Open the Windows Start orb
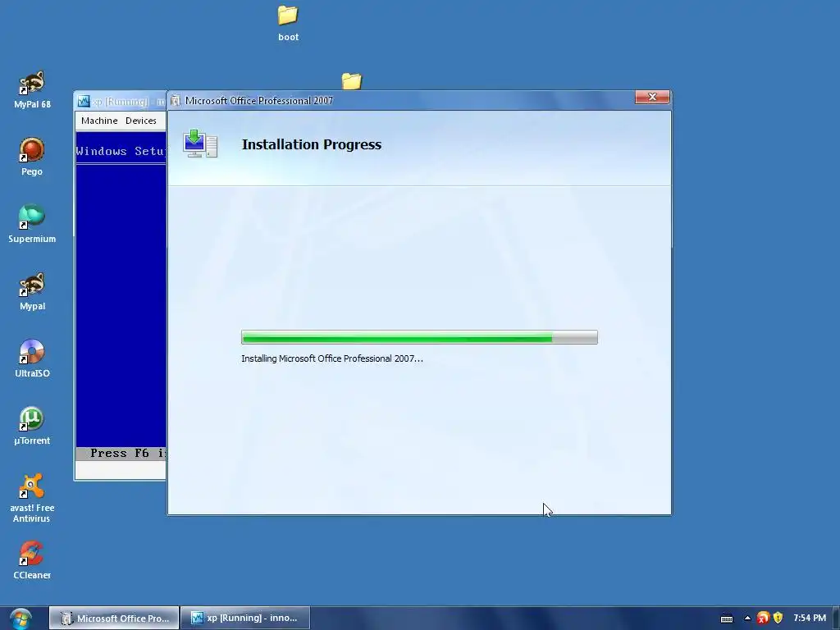The height and width of the screenshot is (630, 840). pyautogui.click(x=21, y=619)
